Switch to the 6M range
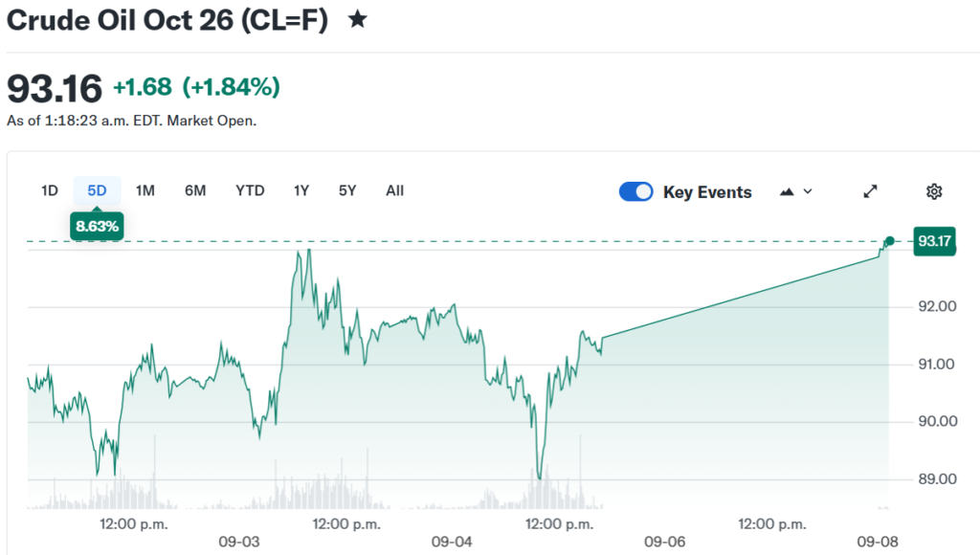This screenshot has height=555, width=980. (x=195, y=190)
